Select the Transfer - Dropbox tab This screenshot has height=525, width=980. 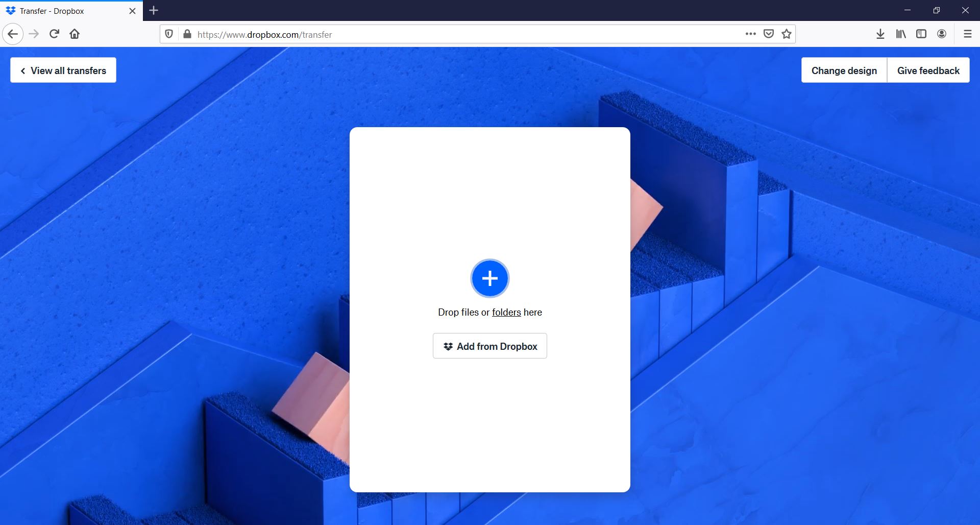pos(71,11)
